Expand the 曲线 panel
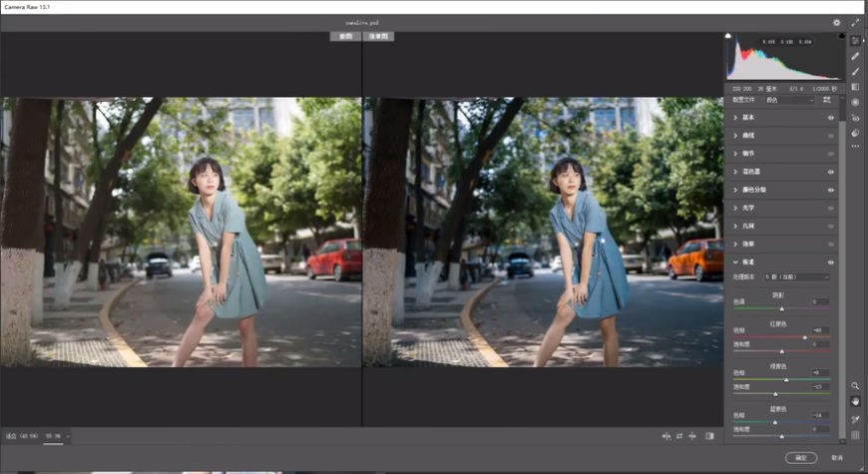The height and width of the screenshot is (474, 868). point(735,136)
